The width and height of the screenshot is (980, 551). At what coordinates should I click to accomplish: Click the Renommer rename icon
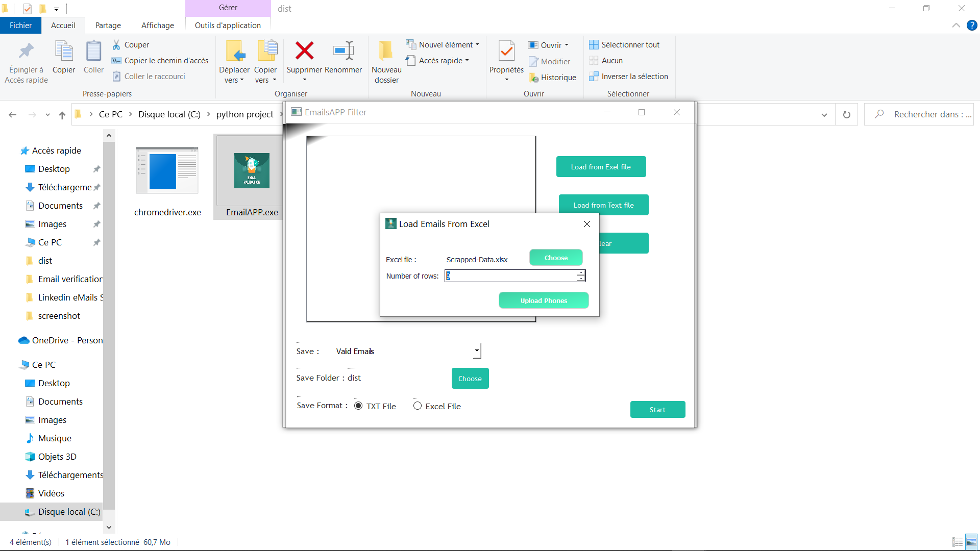click(x=343, y=51)
